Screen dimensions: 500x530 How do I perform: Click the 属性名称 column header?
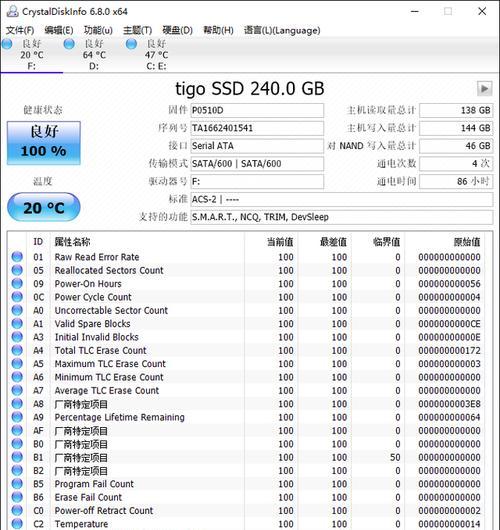pos(72,242)
